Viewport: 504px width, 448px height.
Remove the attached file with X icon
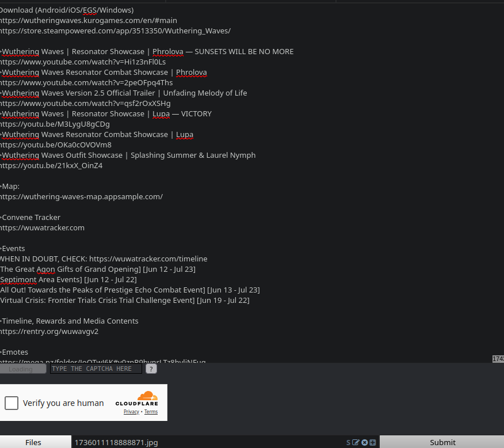coord(365,443)
